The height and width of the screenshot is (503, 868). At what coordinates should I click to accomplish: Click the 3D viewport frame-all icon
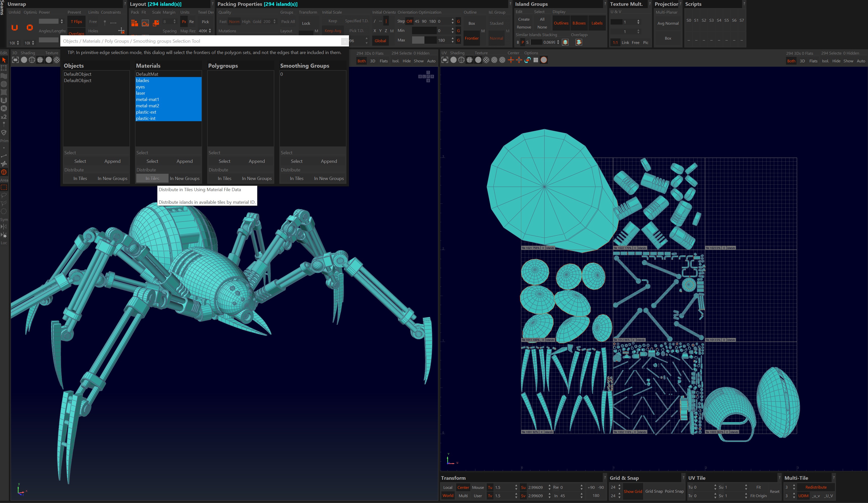point(15,60)
